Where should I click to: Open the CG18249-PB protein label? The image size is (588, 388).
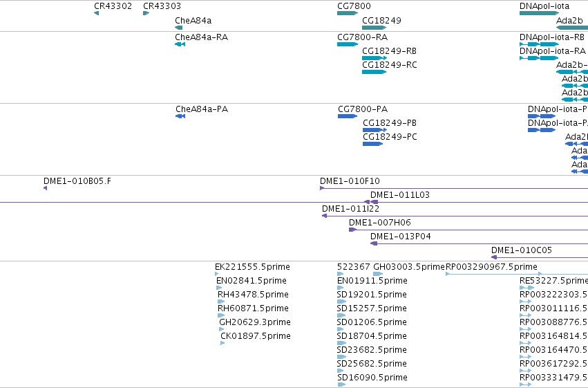click(390, 123)
